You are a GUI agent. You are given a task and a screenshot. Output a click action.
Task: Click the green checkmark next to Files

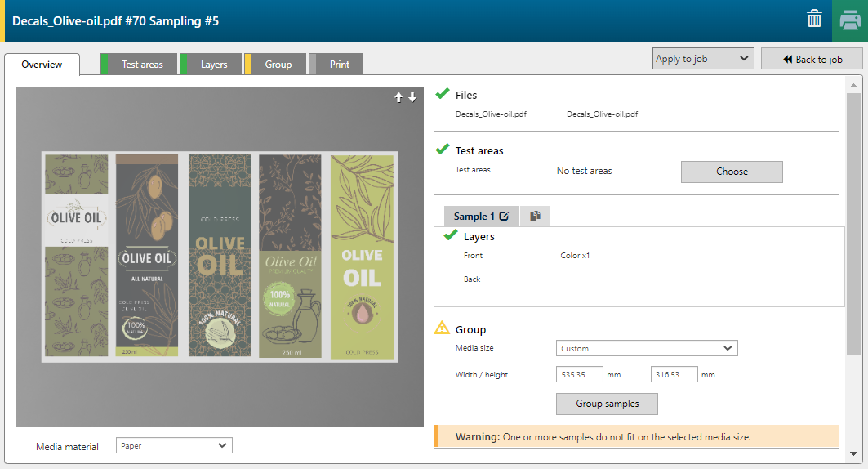(x=443, y=94)
